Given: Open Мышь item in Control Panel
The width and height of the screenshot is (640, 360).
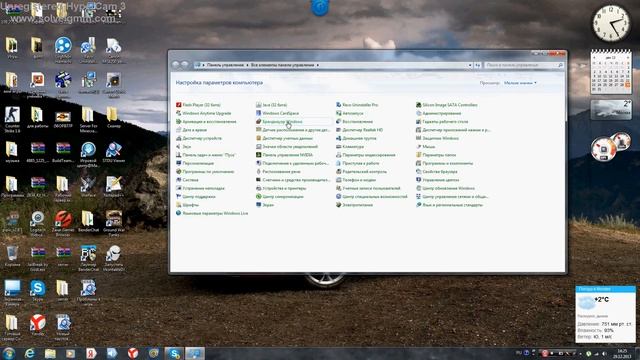Looking at the screenshot, I should [x=425, y=147].
